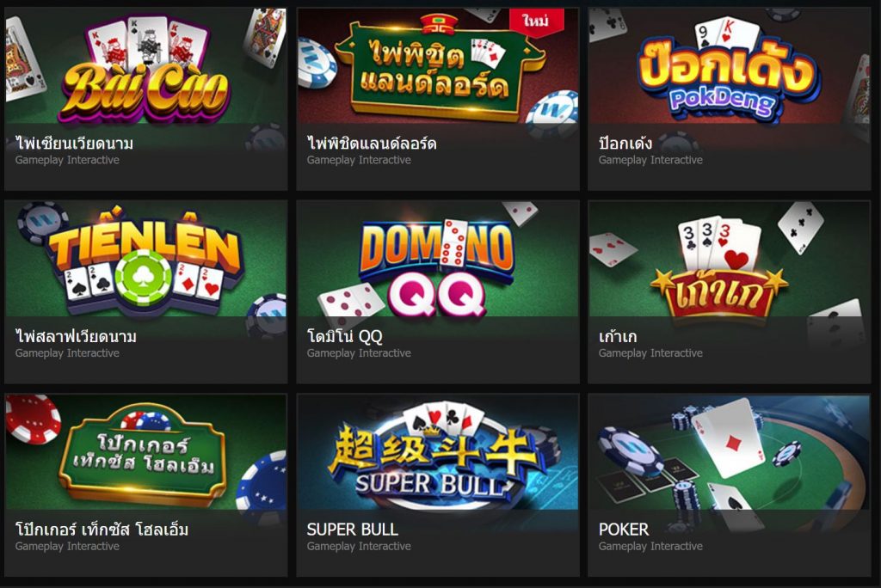Click the red ใหม่ badge
This screenshot has width=881, height=588.
pos(536,21)
